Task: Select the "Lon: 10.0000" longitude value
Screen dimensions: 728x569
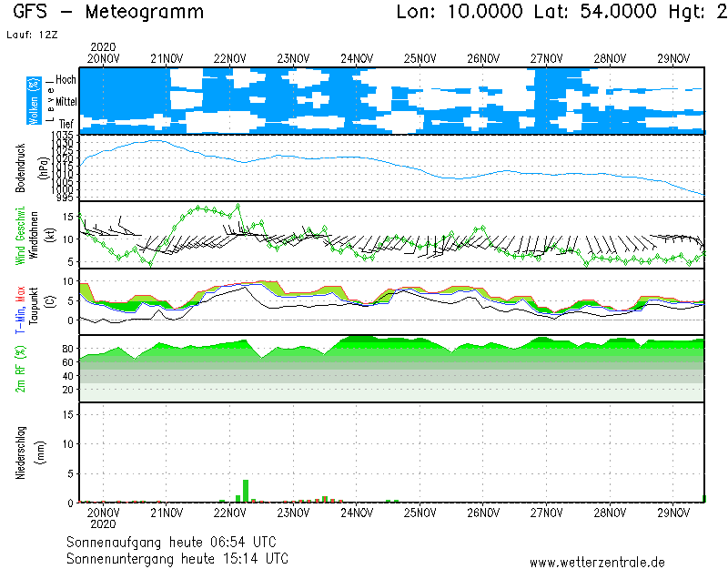Action: click(x=460, y=12)
